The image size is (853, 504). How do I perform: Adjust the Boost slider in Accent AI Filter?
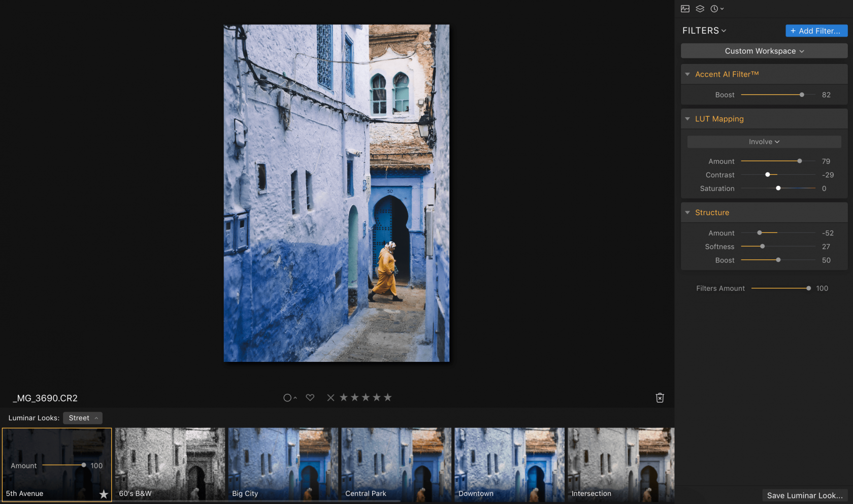(801, 94)
